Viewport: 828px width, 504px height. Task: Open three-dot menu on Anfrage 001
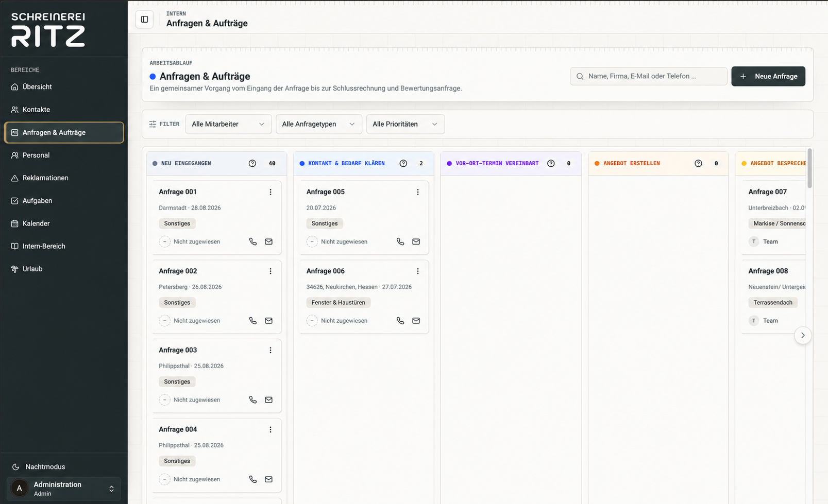(x=271, y=192)
